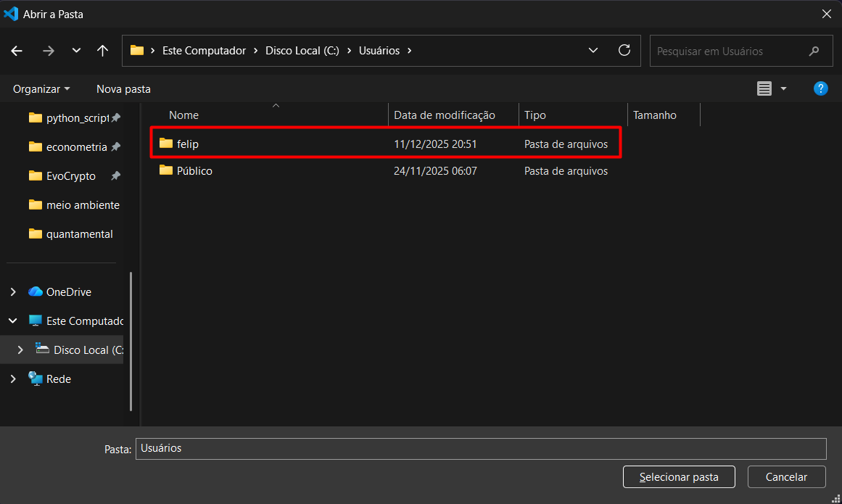This screenshot has width=842, height=504.
Task: Click the Back navigation arrow
Action: pos(17,51)
